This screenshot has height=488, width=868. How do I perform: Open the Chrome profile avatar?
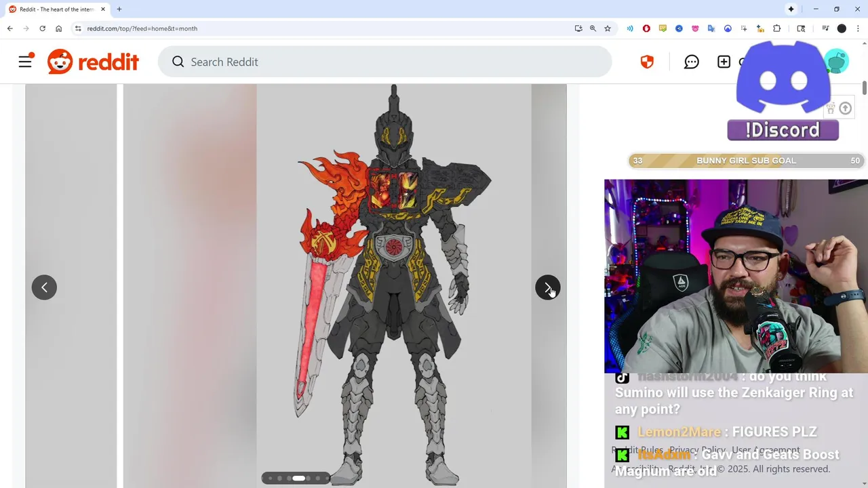842,28
